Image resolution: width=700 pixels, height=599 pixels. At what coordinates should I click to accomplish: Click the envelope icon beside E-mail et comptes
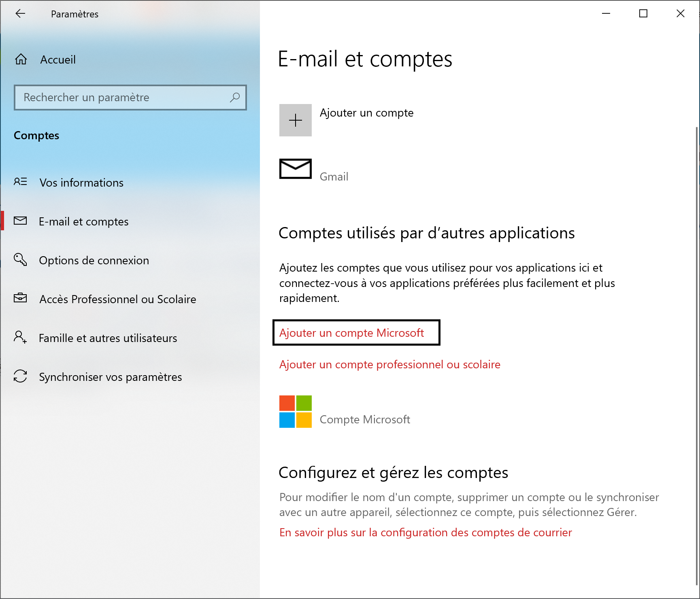pyautogui.click(x=20, y=221)
